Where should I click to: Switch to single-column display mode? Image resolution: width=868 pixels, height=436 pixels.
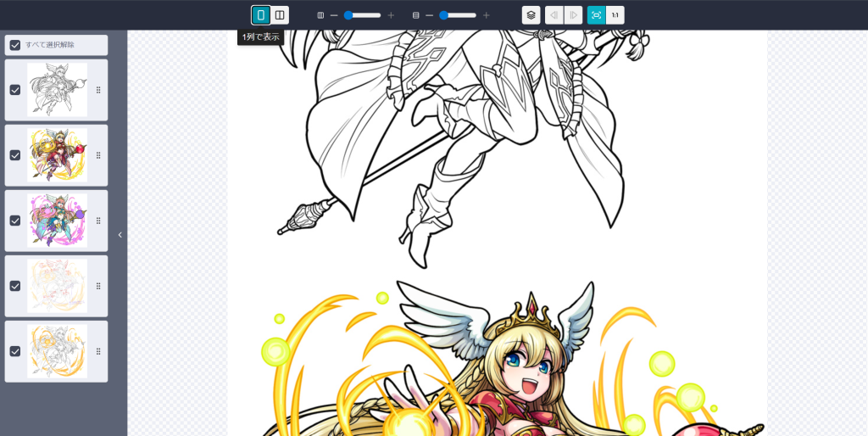click(261, 15)
